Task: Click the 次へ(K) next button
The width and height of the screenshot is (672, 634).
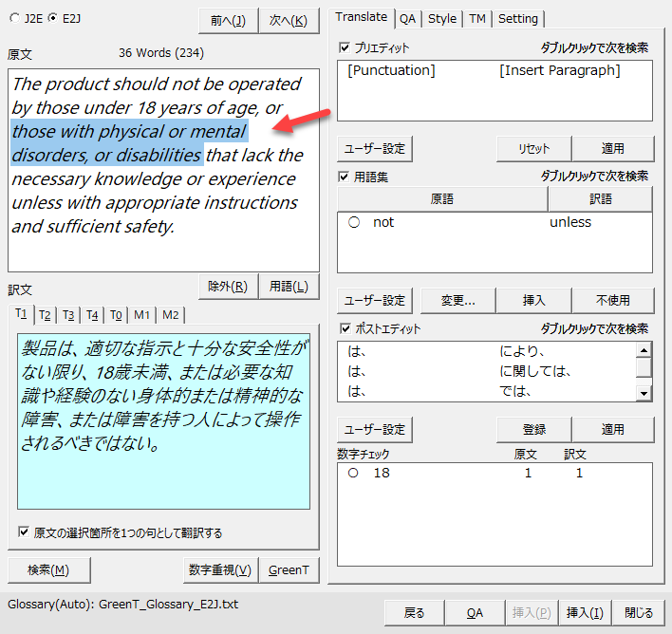Action: pos(289,20)
